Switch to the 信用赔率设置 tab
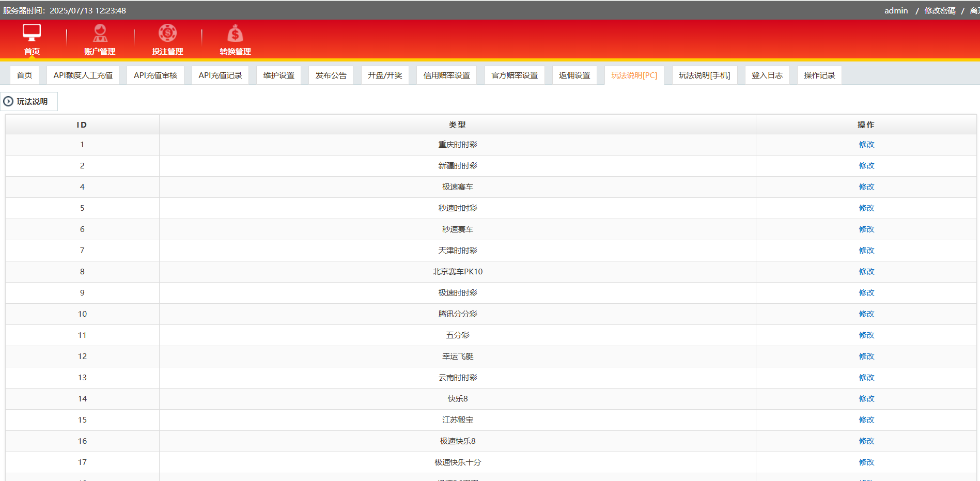The height and width of the screenshot is (481, 980). pos(446,75)
